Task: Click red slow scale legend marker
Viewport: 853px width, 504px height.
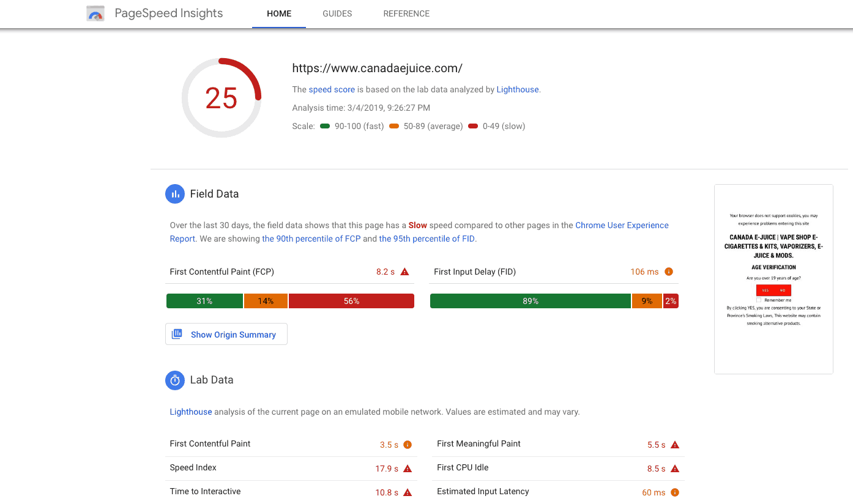Action: click(x=473, y=126)
